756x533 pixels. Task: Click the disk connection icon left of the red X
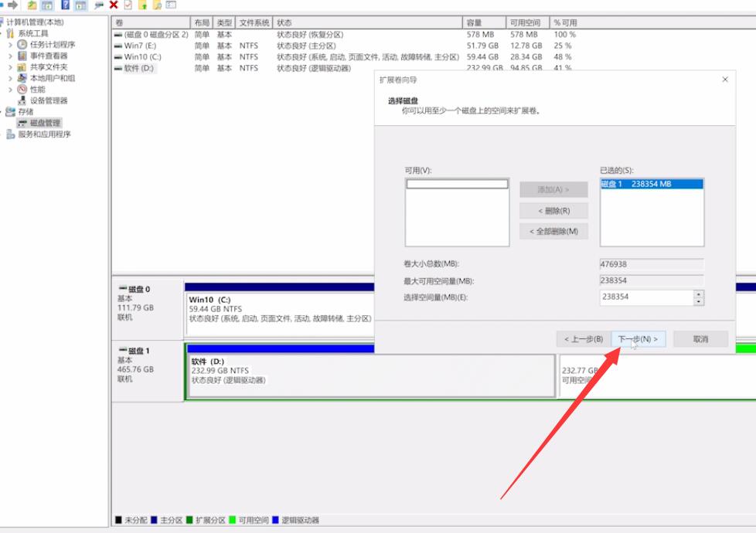tap(99, 5)
